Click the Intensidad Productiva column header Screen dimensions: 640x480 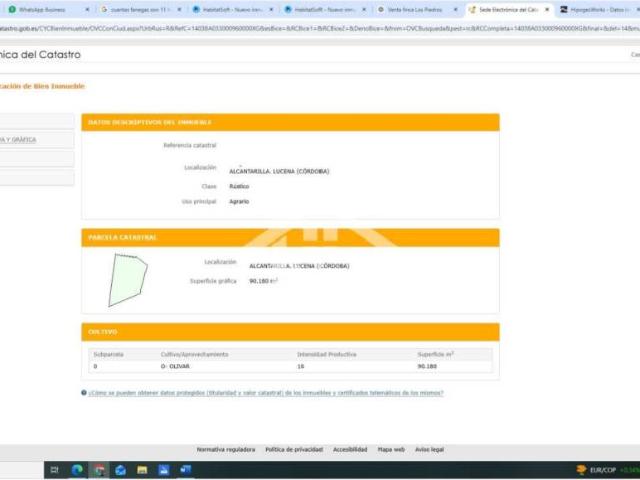(327, 355)
